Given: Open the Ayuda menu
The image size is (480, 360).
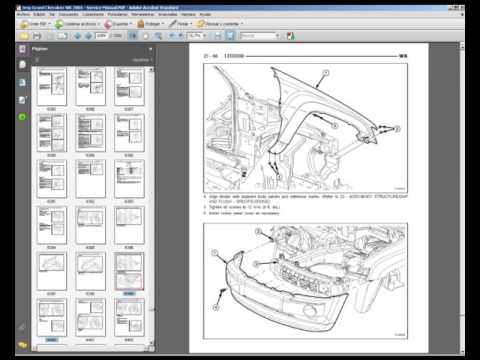Looking at the screenshot, I should tap(205, 14).
